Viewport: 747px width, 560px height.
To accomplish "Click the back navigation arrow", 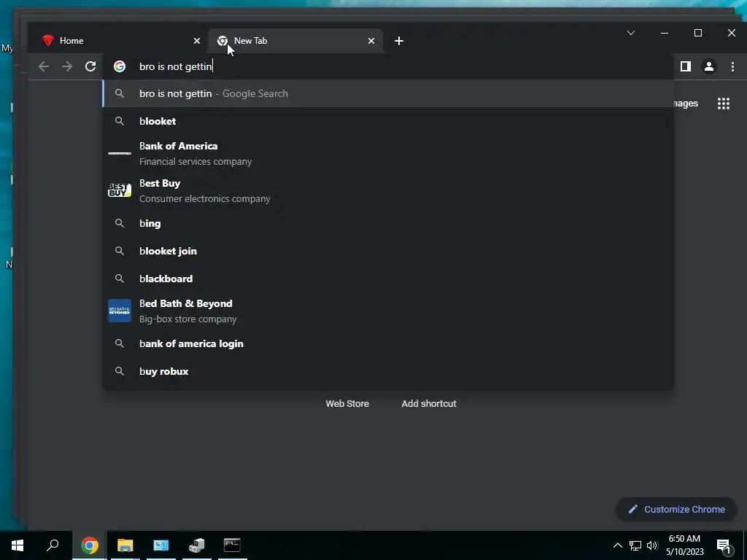I will click(43, 66).
